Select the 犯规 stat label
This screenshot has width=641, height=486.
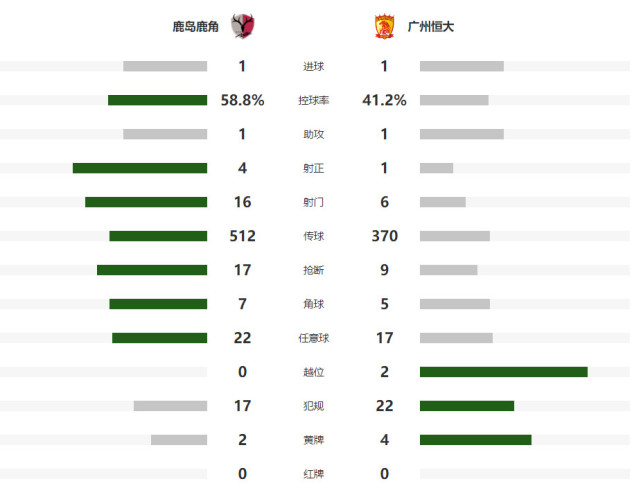[314, 406]
